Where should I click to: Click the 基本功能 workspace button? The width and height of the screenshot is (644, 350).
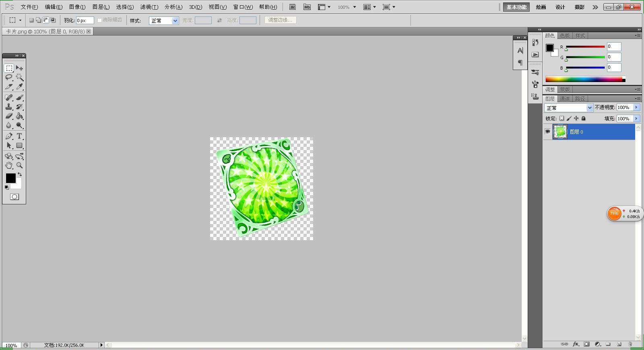point(516,7)
